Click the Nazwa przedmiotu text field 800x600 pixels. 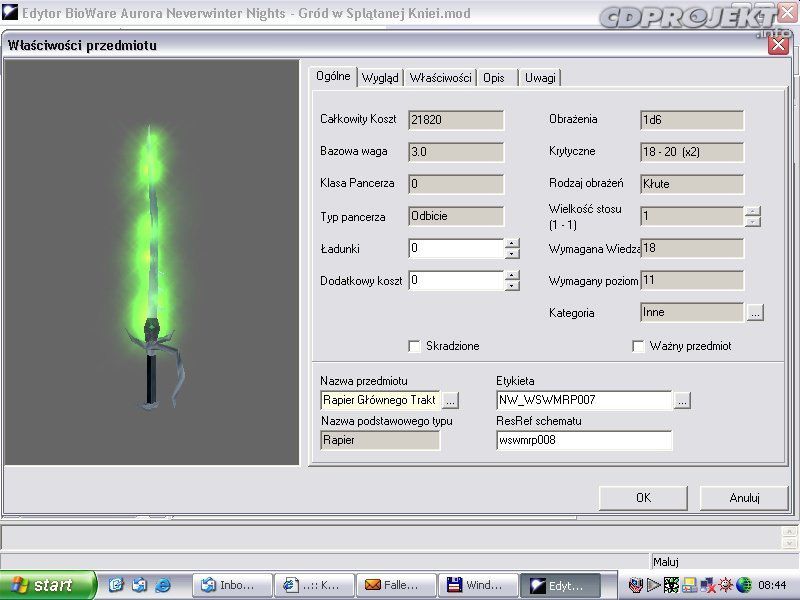point(380,401)
